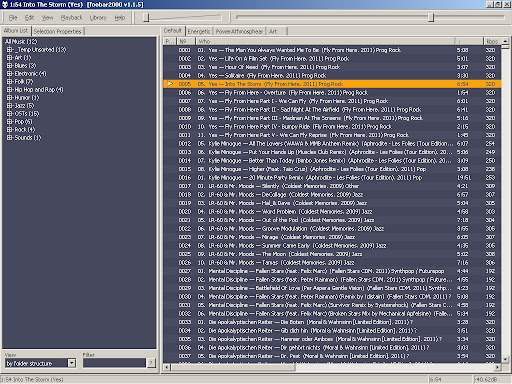This screenshot has height=384, width=512.
Task: Expand the _Temp Unsorted folder
Action: 9,50
